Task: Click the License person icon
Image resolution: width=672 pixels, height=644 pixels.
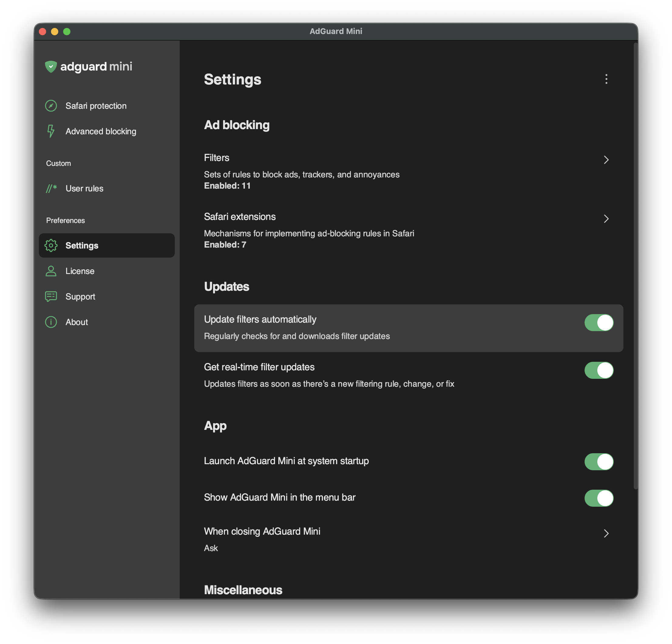Action: pos(51,271)
